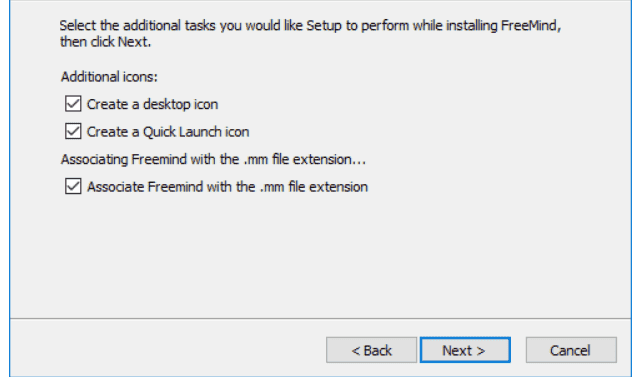Click the checkmark beside the .mm association option
644x377 pixels.
73,186
